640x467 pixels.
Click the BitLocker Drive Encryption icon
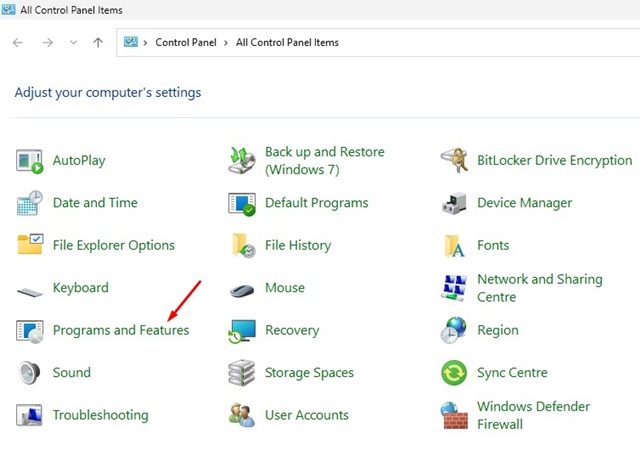tap(454, 160)
